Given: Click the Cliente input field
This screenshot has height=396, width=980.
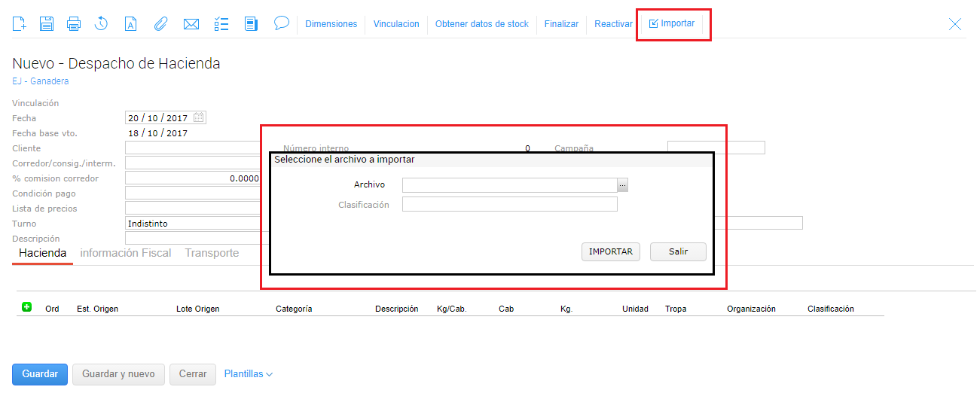Looking at the screenshot, I should click(x=193, y=148).
